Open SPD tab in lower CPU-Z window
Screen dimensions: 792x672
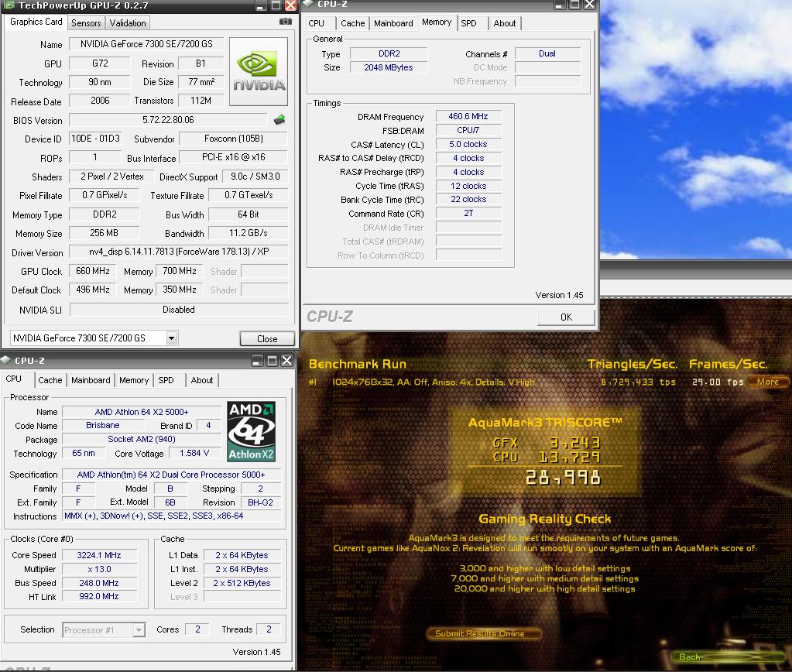point(166,380)
